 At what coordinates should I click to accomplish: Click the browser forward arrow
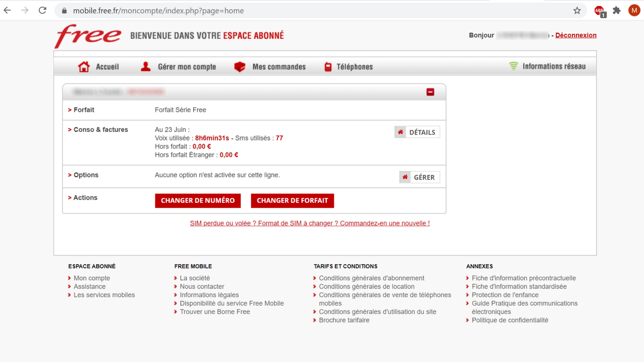[x=25, y=10]
